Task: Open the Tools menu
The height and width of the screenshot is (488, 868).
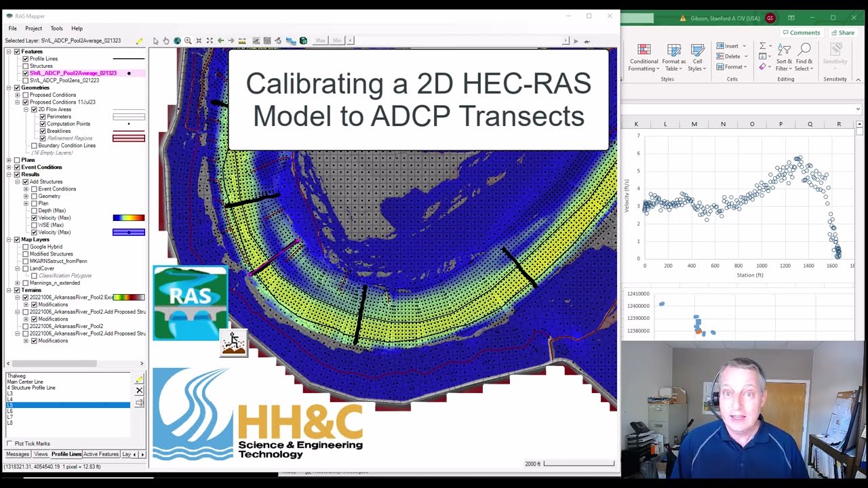Action: [56, 28]
